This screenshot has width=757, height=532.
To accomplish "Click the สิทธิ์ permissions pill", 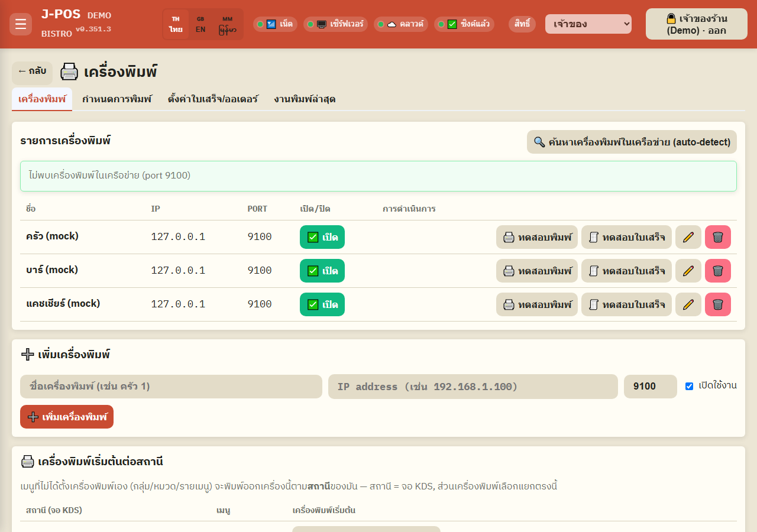I will coord(522,24).
